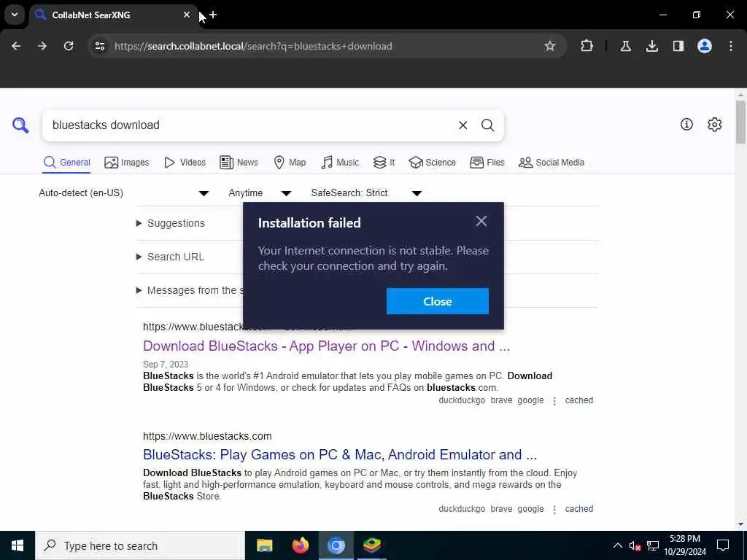The width and height of the screenshot is (747, 560).
Task: Switch to the Music tab
Action: pos(340,163)
